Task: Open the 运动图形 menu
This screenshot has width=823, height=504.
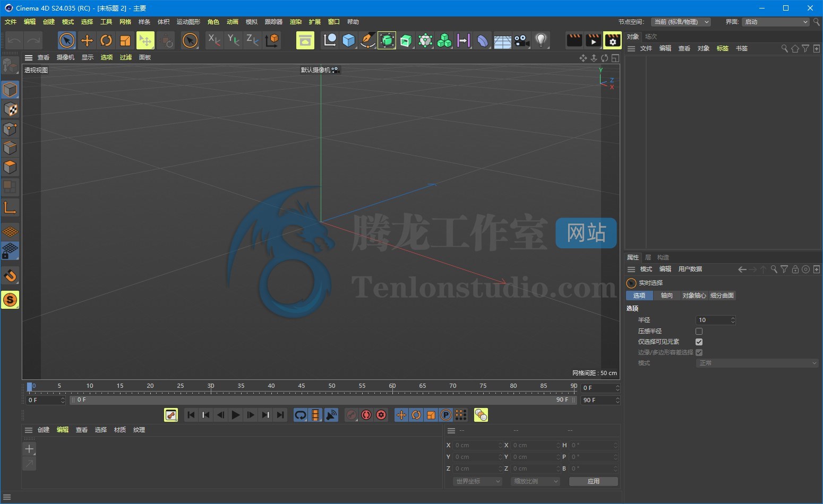Action: [x=188, y=22]
